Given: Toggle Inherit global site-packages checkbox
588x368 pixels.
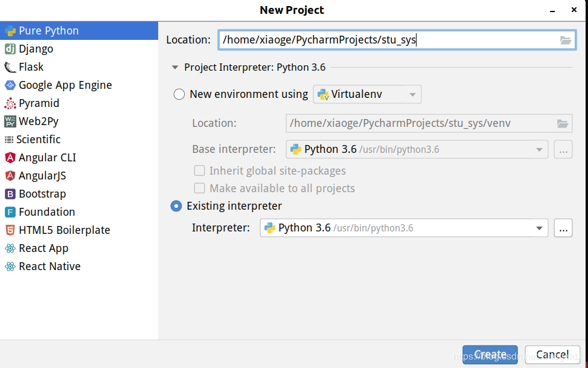Looking at the screenshot, I should (199, 171).
